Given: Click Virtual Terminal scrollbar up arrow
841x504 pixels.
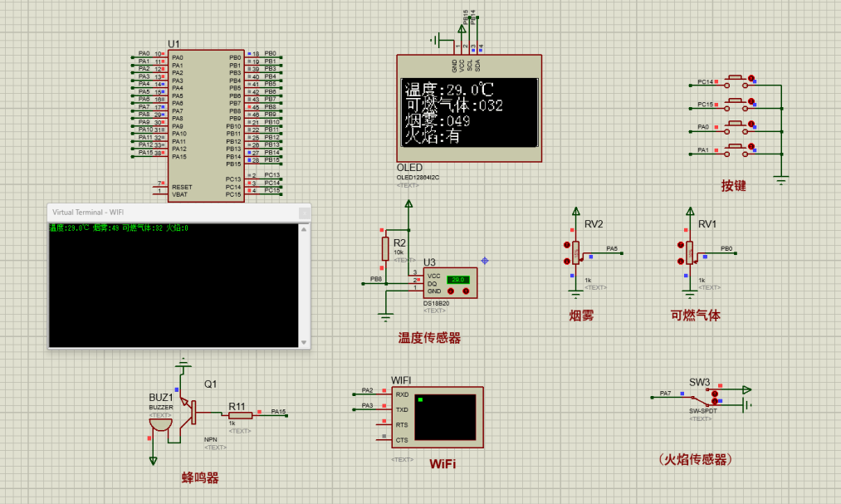Looking at the screenshot, I should pos(305,228).
